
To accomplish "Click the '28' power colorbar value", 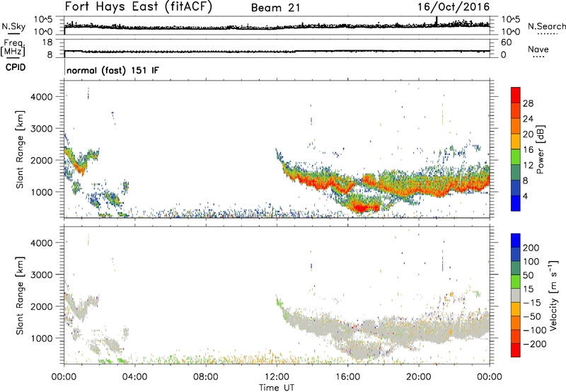I will point(528,103).
